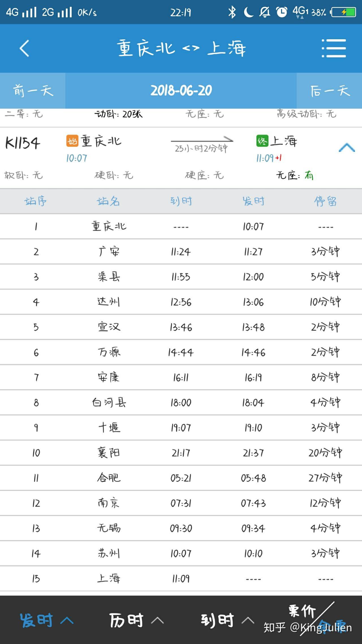Select the 十堰 station row
Viewport: 362px width, 644px height.
pyautogui.click(x=181, y=428)
